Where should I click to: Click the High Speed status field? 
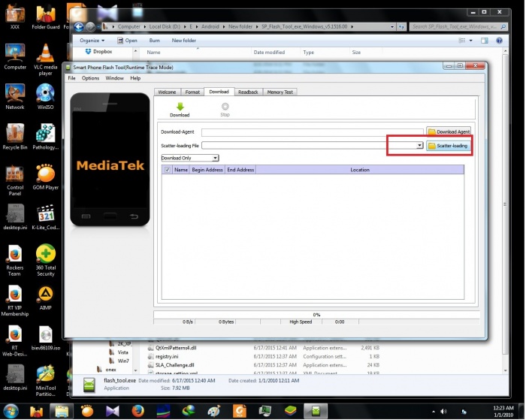click(x=301, y=322)
